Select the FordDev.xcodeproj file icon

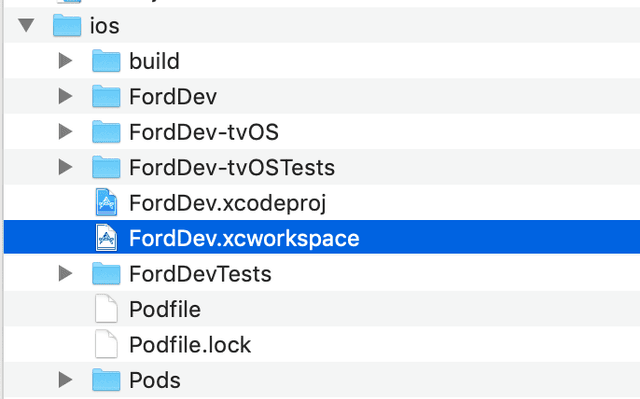[106, 202]
